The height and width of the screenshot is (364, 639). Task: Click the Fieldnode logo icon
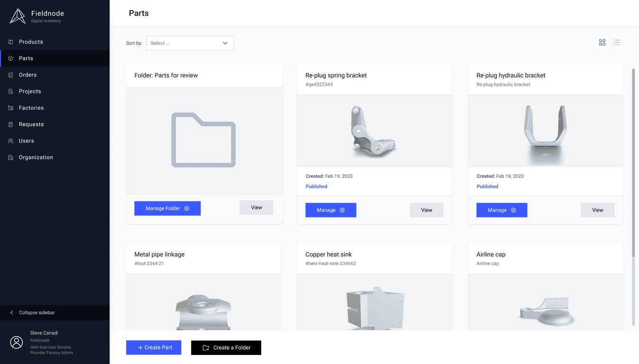[18, 17]
